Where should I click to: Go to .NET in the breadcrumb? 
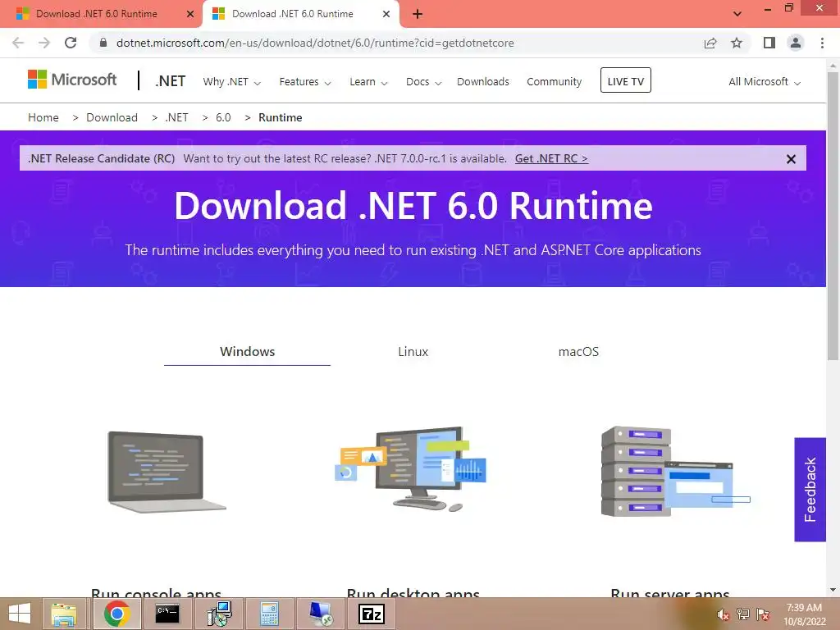point(177,117)
